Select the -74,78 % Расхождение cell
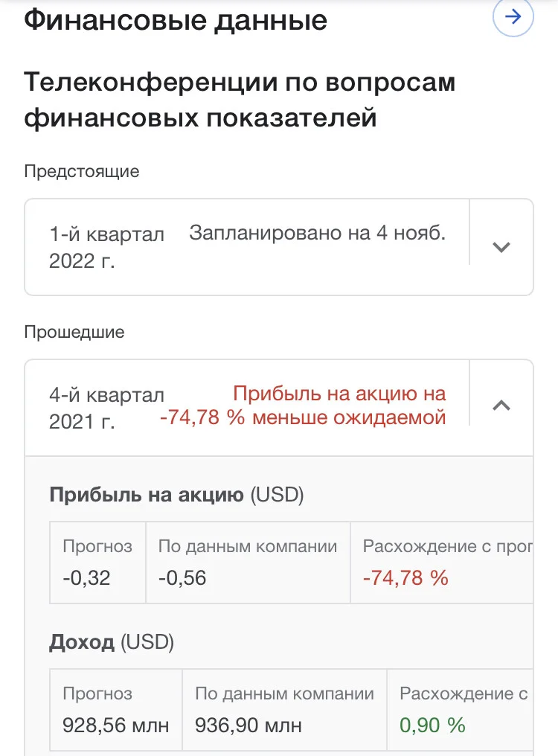The width and height of the screenshot is (558, 756). (x=442, y=563)
